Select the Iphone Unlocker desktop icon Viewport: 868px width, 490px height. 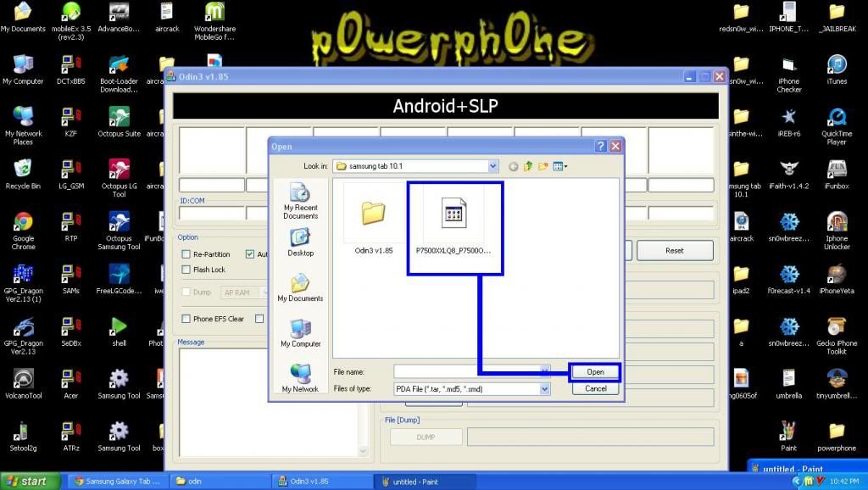[x=837, y=231]
